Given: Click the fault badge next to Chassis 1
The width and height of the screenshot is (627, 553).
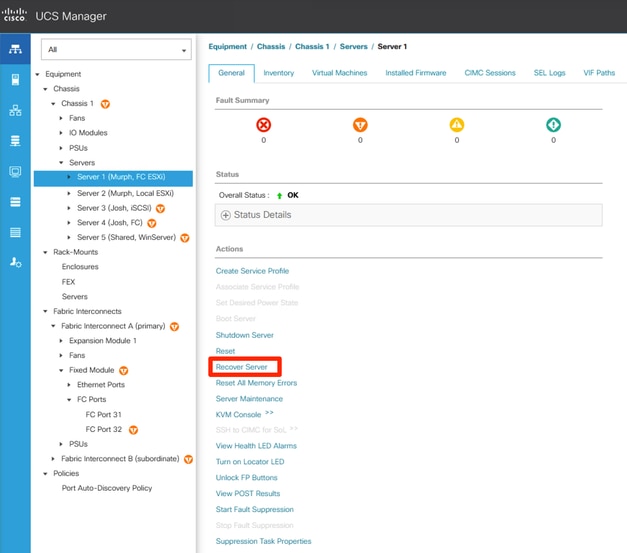Looking at the screenshot, I should click(x=105, y=104).
